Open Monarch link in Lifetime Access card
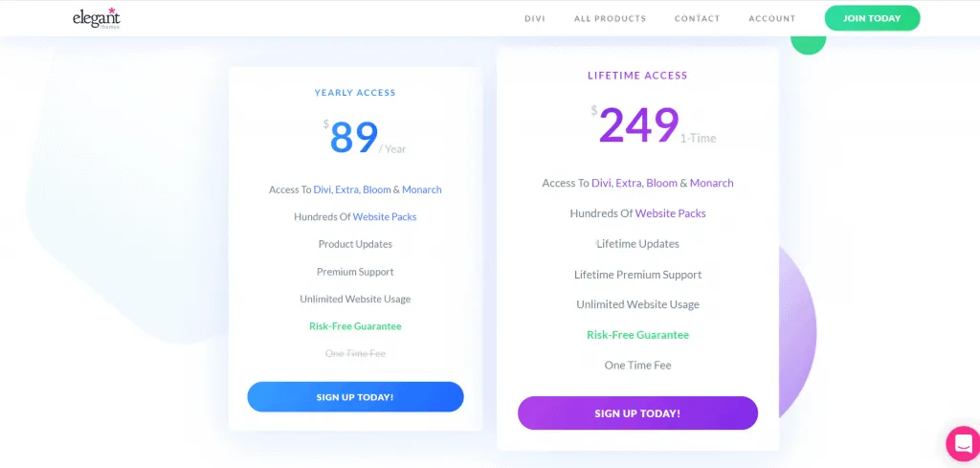 coord(712,183)
